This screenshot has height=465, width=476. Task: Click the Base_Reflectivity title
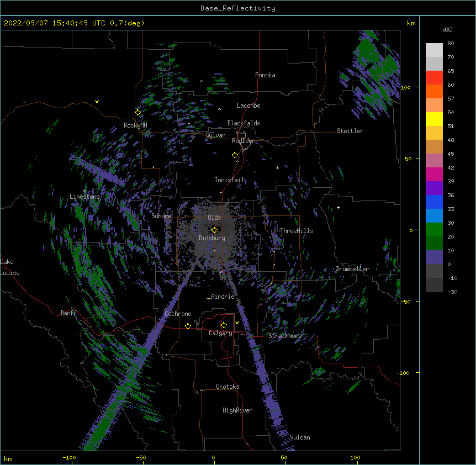click(238, 8)
